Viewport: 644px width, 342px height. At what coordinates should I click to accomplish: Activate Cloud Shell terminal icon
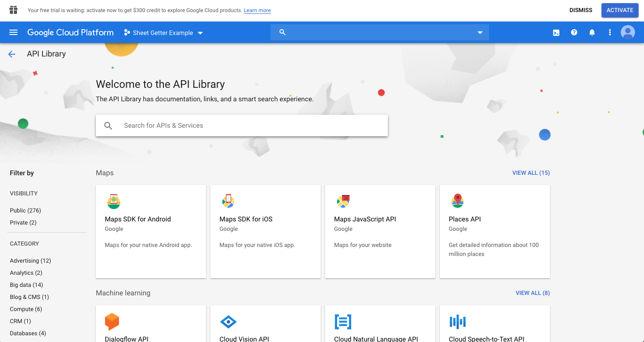(556, 33)
